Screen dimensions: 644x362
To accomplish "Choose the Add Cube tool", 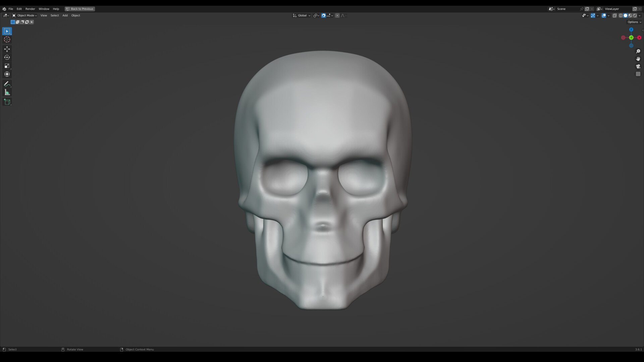I will [x=7, y=102].
